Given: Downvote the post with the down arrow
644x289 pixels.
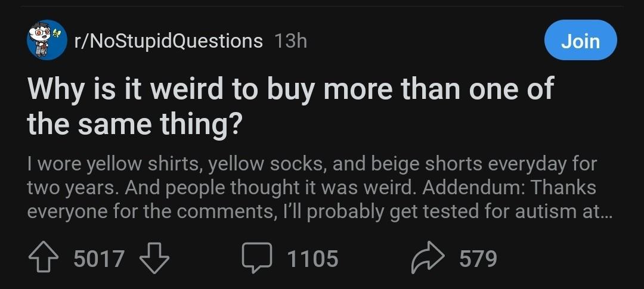Looking at the screenshot, I should pos(154,258).
